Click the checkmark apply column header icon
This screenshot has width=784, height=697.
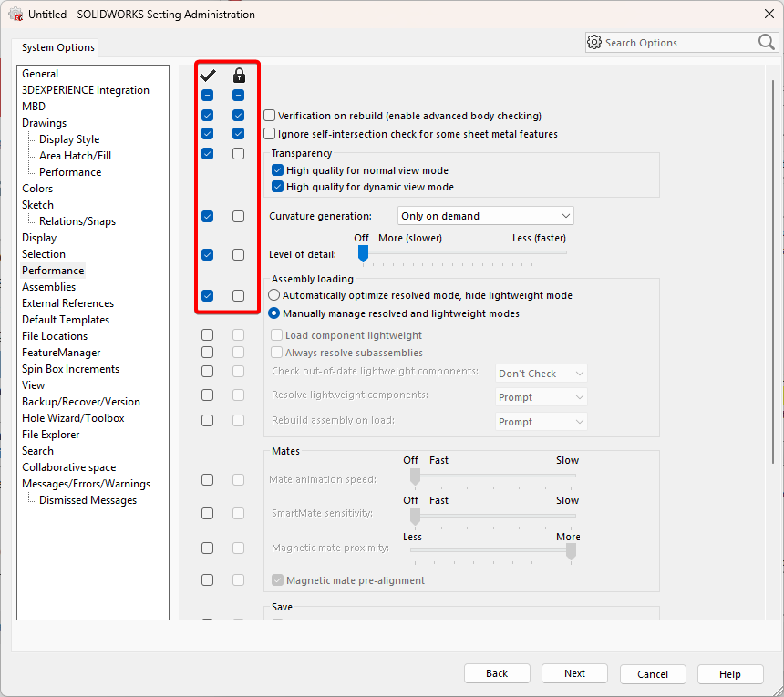tap(208, 76)
